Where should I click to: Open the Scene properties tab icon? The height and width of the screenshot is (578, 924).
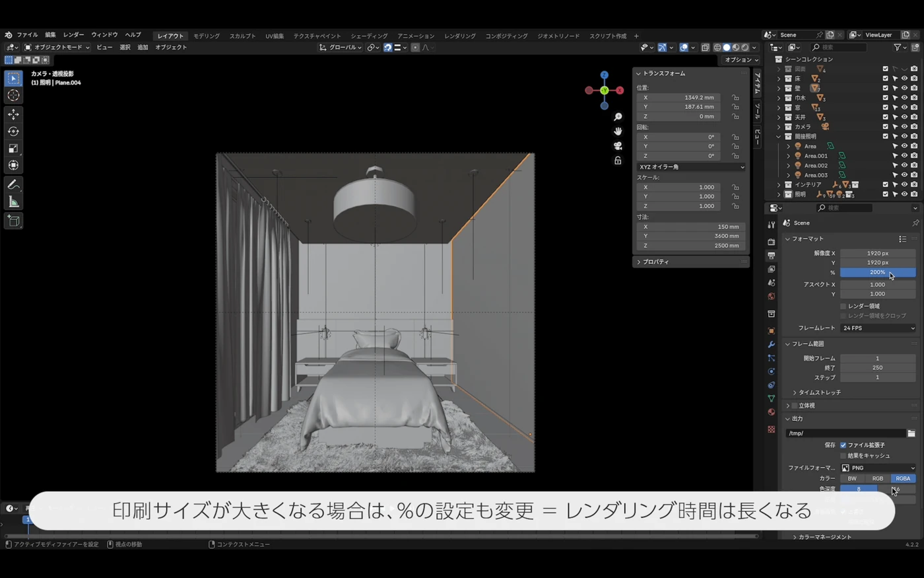(x=771, y=283)
